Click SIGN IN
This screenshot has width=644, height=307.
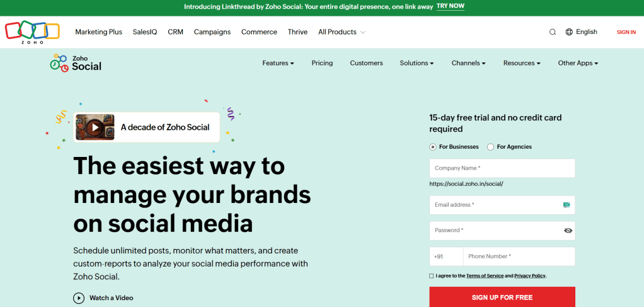[x=626, y=32]
